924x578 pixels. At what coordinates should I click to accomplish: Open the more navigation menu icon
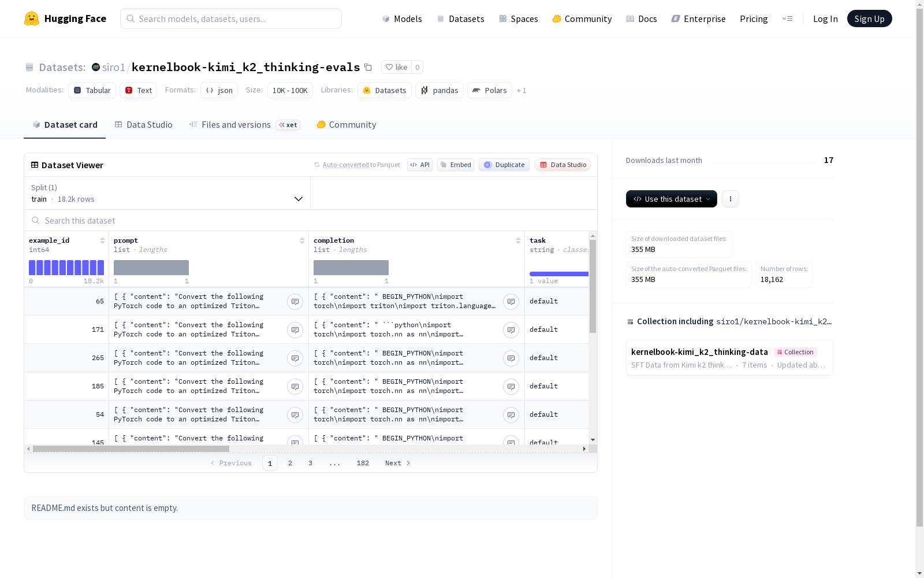click(787, 18)
